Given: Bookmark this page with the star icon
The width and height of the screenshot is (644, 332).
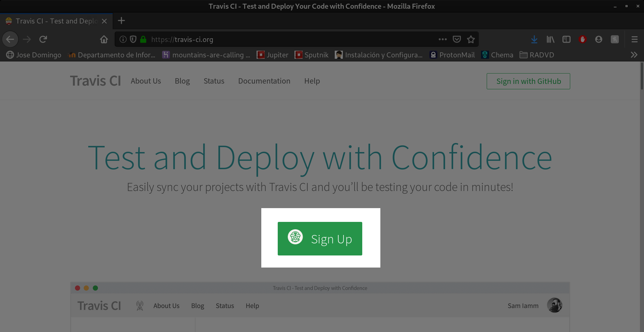Looking at the screenshot, I should (471, 39).
